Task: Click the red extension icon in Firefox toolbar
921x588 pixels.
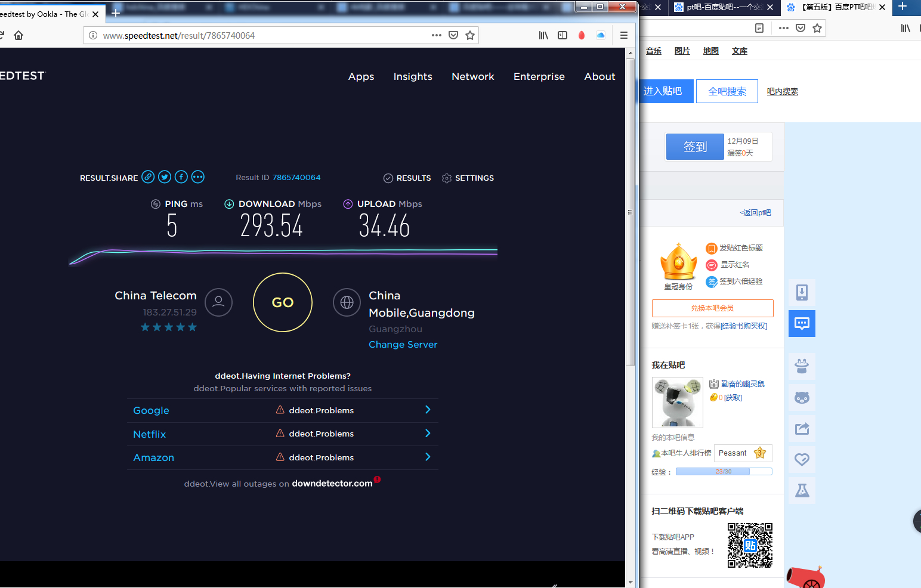Action: [582, 35]
